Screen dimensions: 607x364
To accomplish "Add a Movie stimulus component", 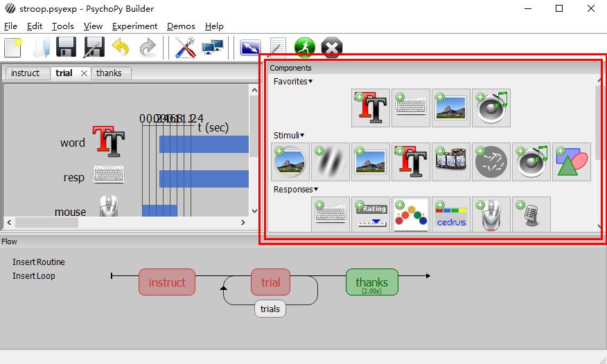I will [451, 162].
